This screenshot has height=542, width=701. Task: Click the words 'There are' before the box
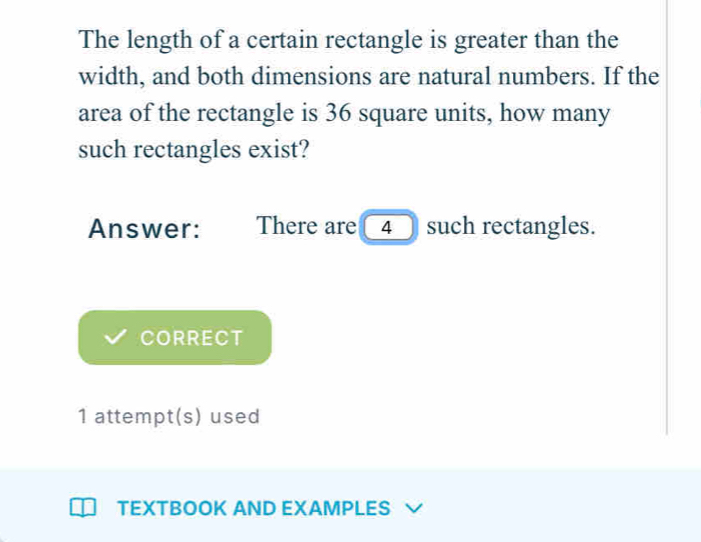(x=306, y=226)
